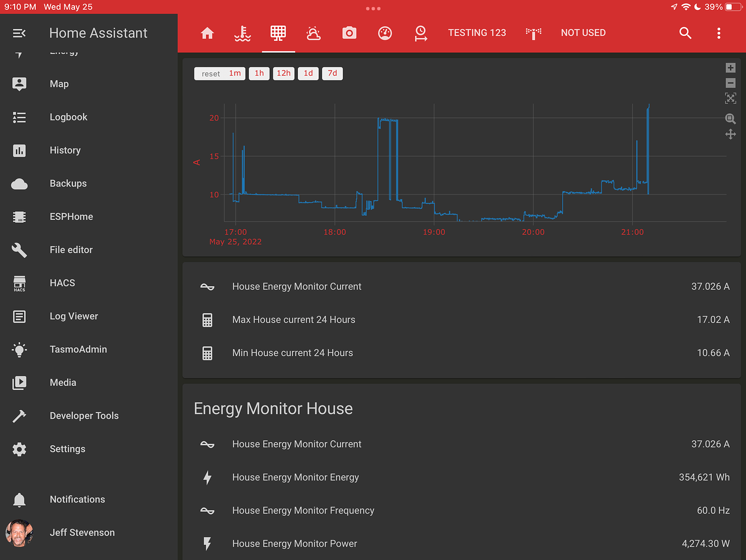Zoom out on the chart with the minus icon
Image resolution: width=746 pixels, height=560 pixels.
[730, 83]
